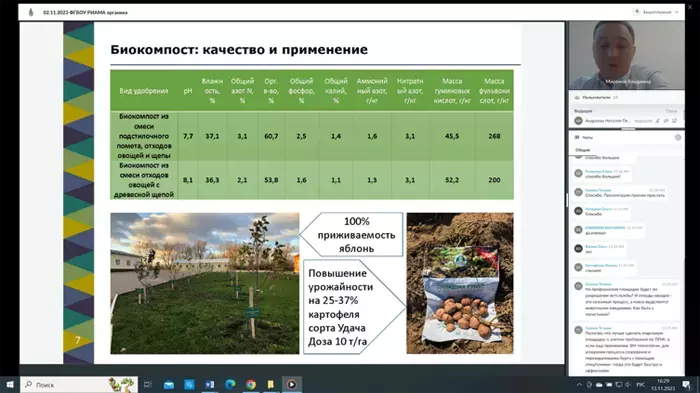Open the notification center icon

[x=687, y=385]
